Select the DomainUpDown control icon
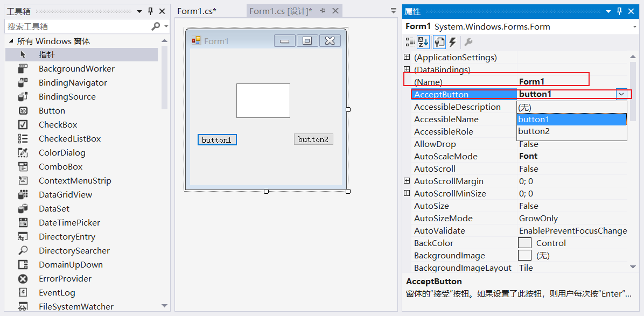 coord(23,265)
